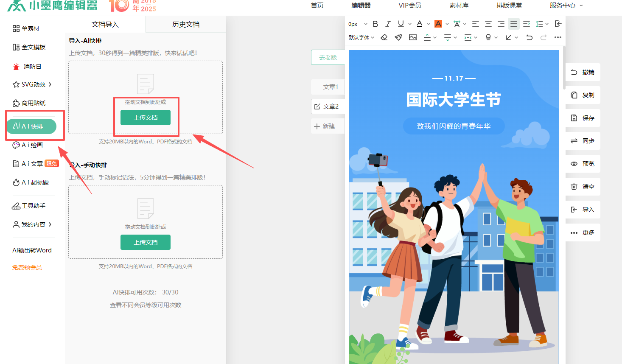Click the 保存 save icon button
This screenshot has width=622, height=364.
tap(583, 118)
